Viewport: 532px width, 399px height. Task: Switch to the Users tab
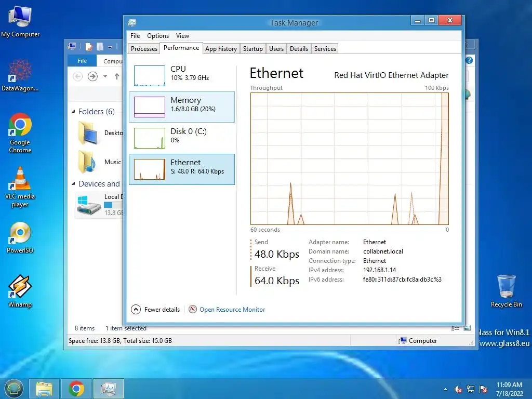[276, 48]
